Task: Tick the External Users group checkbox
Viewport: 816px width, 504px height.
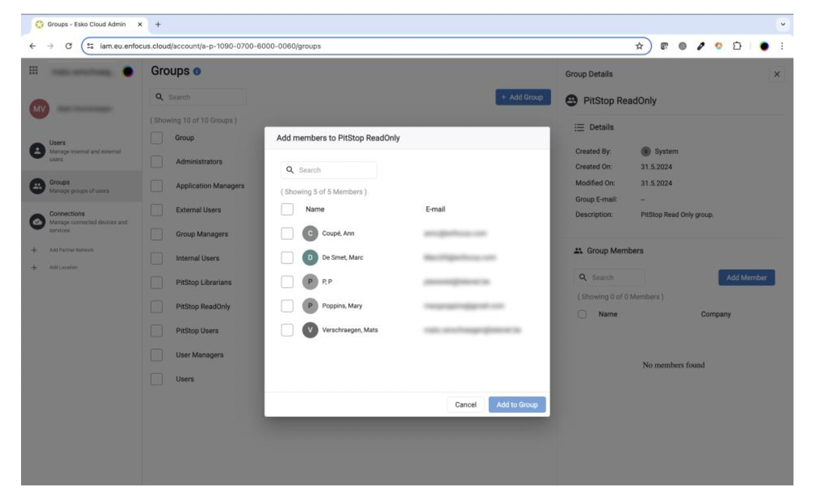Action: pyautogui.click(x=157, y=210)
